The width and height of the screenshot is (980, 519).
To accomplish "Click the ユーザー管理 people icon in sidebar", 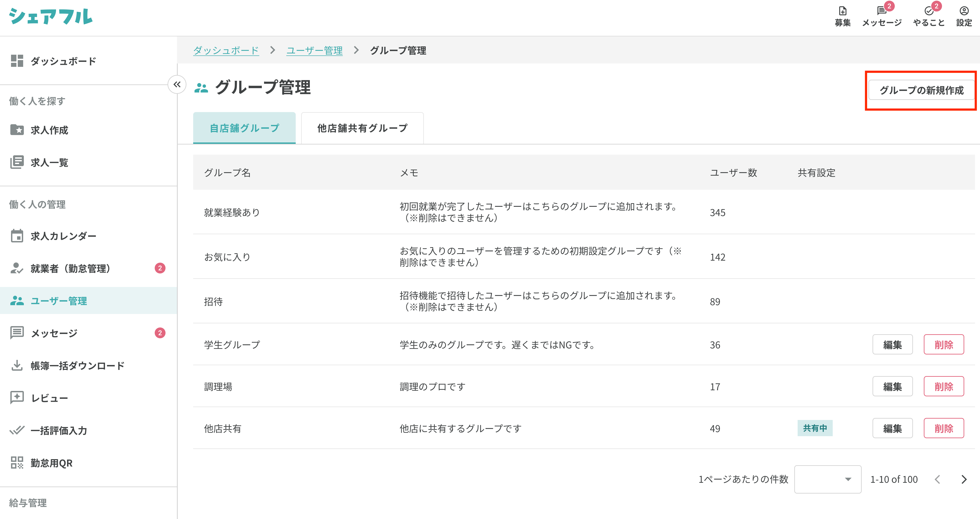I will pos(17,300).
